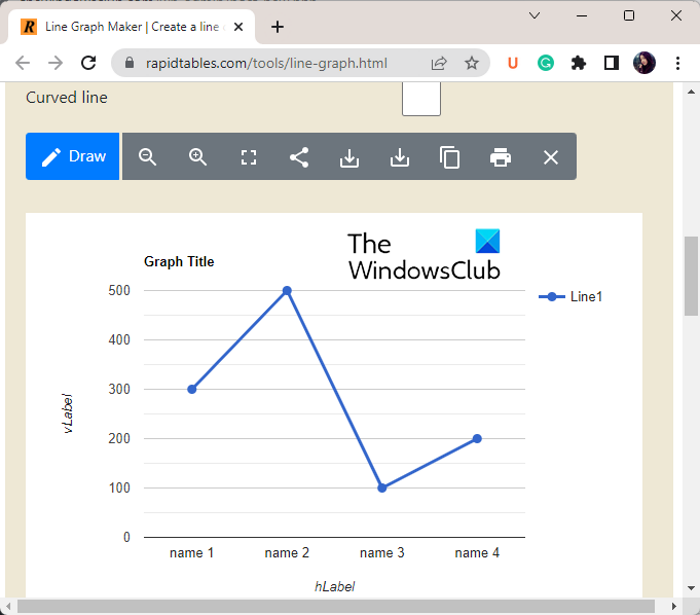
Task: Click the 100 y-axis value
Action: pos(119,488)
